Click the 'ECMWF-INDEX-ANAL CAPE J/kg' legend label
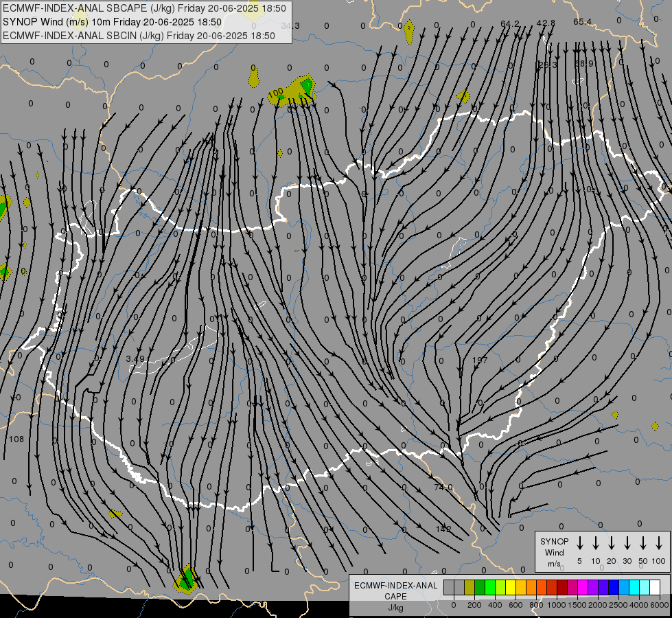This screenshot has width=672, height=618. tap(395, 597)
